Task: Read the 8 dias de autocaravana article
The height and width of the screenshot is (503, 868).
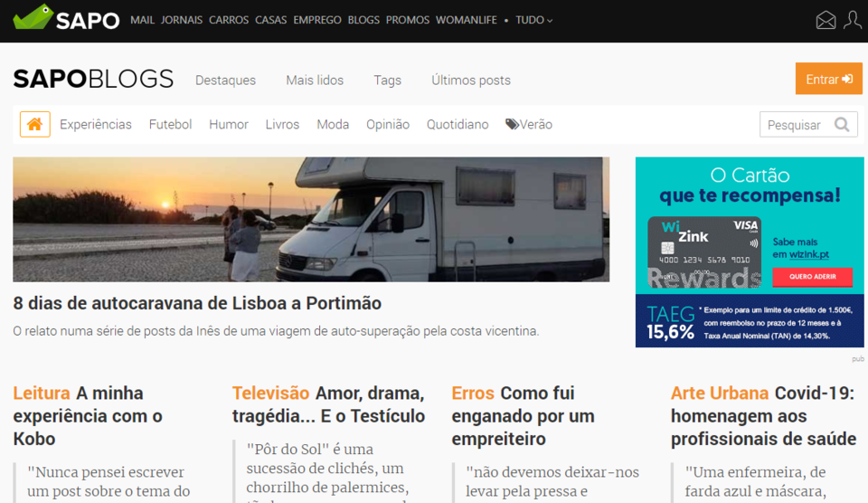Action: tap(197, 303)
